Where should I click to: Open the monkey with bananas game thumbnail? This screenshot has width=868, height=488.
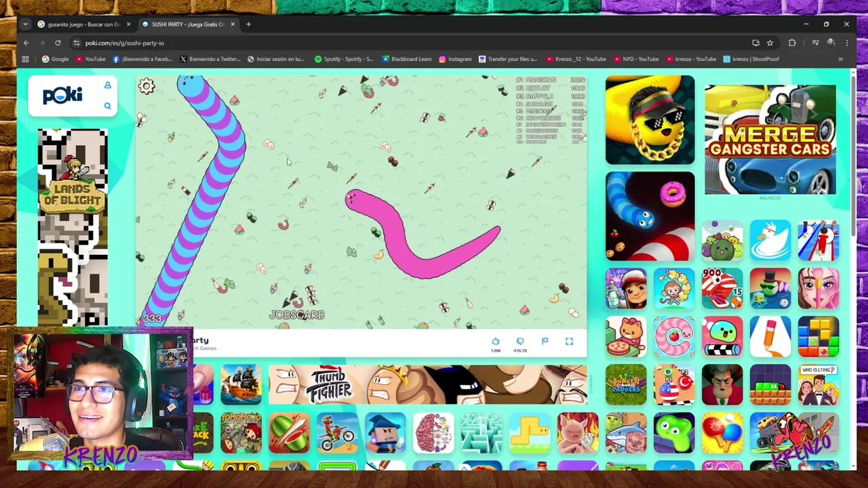674,288
